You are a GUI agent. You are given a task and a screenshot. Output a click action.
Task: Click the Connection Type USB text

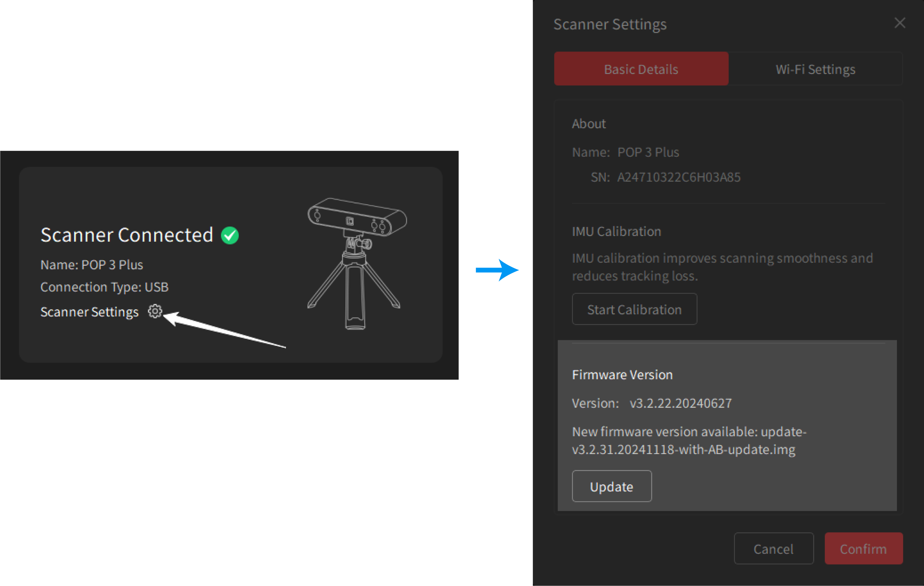tap(104, 287)
